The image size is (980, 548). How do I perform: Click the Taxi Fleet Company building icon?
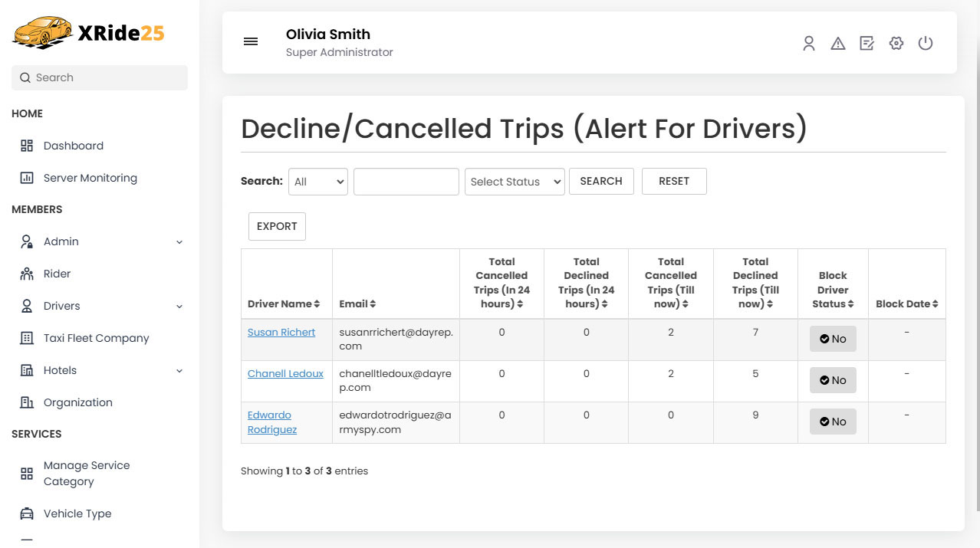(x=27, y=338)
